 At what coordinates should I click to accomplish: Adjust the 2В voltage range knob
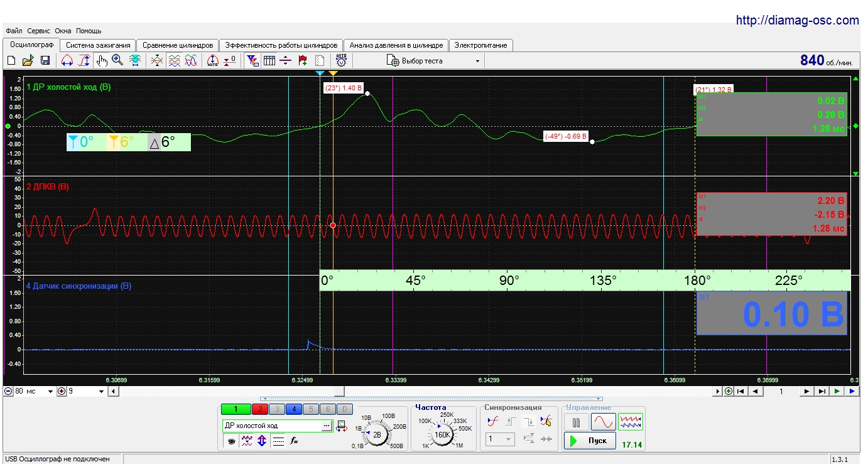(x=377, y=434)
